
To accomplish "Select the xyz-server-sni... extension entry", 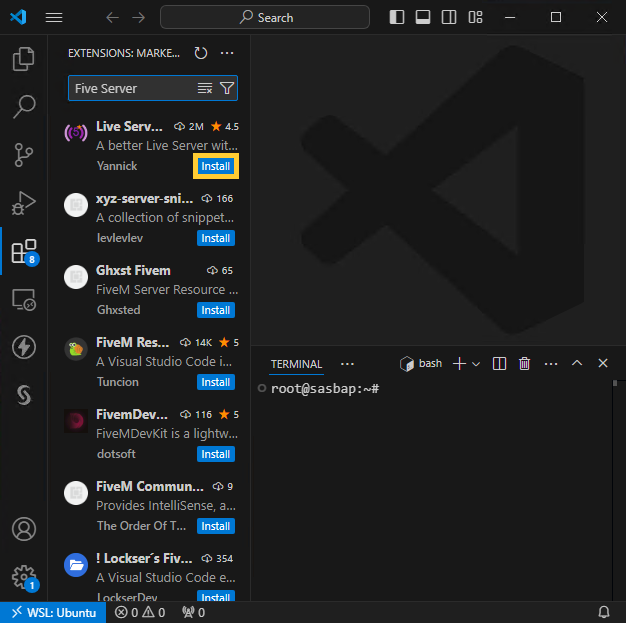I will (150, 218).
